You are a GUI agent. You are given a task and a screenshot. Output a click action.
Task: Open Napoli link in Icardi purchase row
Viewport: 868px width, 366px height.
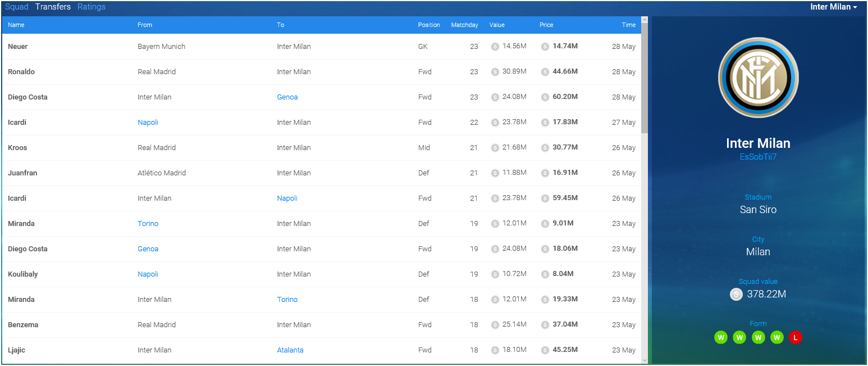click(148, 123)
